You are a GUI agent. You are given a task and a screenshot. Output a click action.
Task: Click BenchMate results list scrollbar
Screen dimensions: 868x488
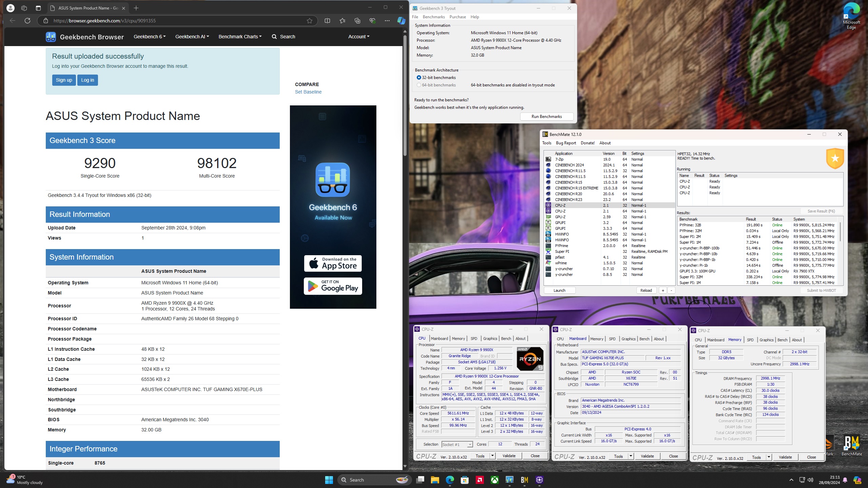[x=841, y=232]
